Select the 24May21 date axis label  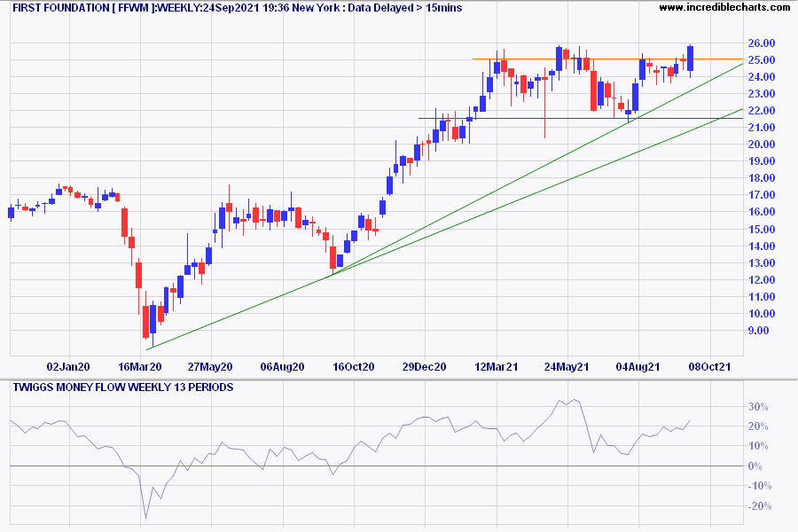[x=567, y=367]
